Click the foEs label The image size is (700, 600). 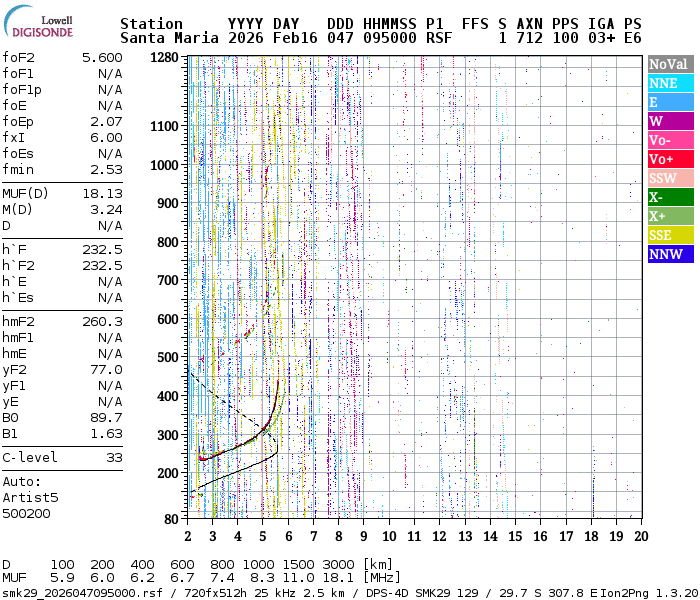[18, 154]
